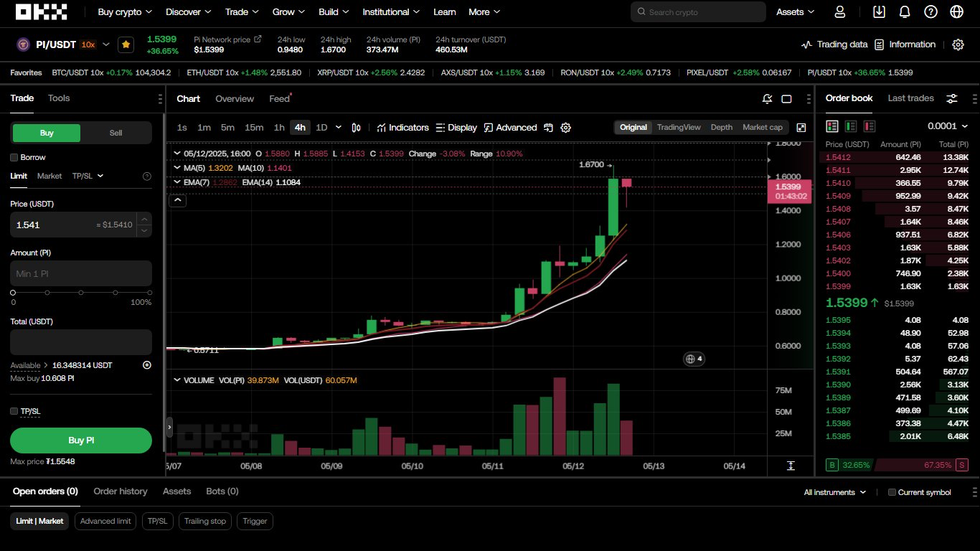Open Trading data panel
Image resolution: width=980 pixels, height=551 pixels.
(x=834, y=44)
